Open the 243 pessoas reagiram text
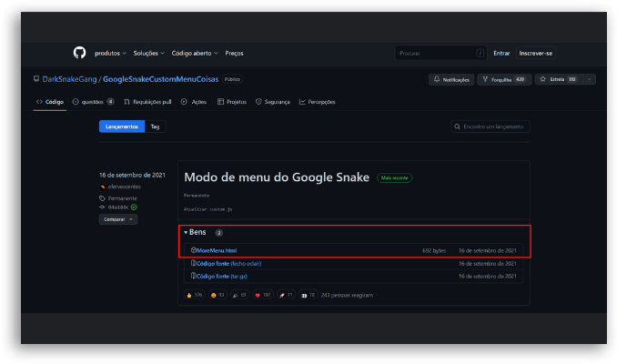Viewport: 637px width, 364px height. [347, 296]
